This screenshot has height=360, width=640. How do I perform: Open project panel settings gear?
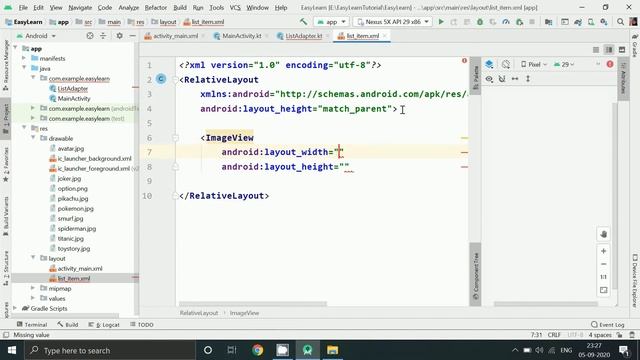coord(119,36)
